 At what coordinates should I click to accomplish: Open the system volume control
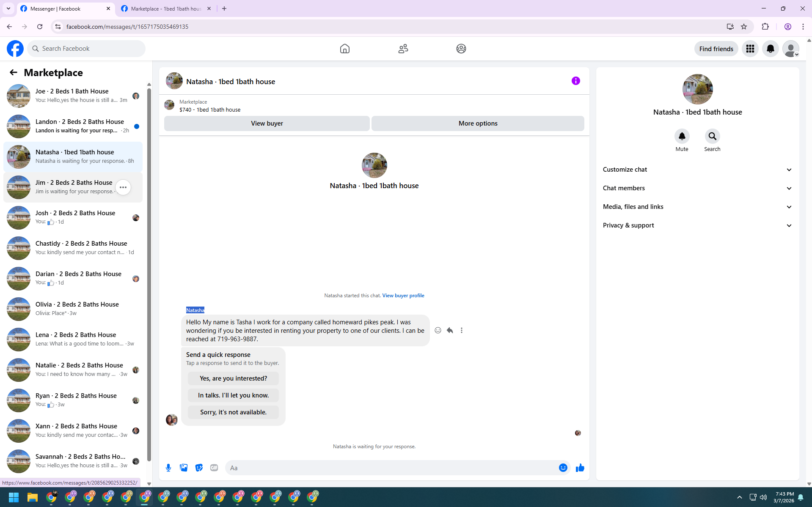pyautogui.click(x=763, y=497)
